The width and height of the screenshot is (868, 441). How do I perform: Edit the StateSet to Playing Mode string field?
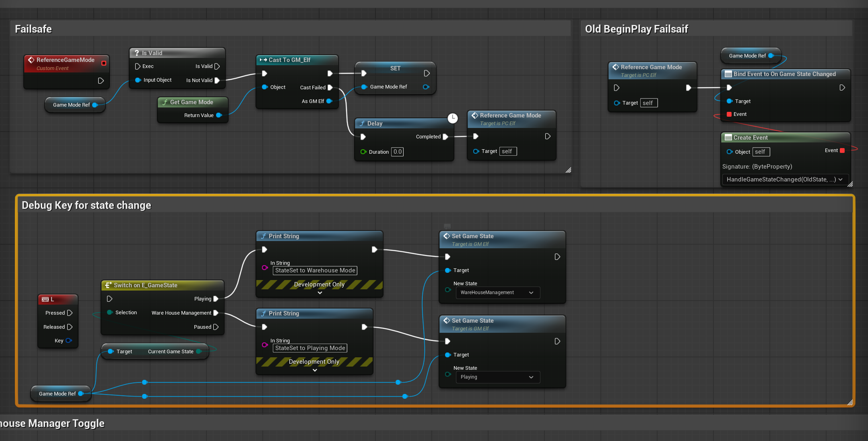point(310,348)
